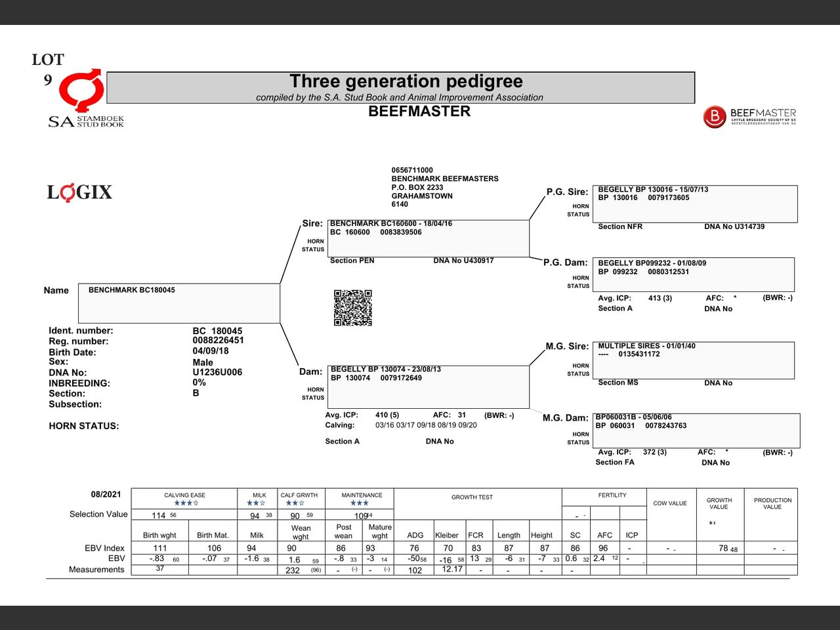Click the Production Value column header
The width and height of the screenshot is (840, 630).
tap(772, 503)
